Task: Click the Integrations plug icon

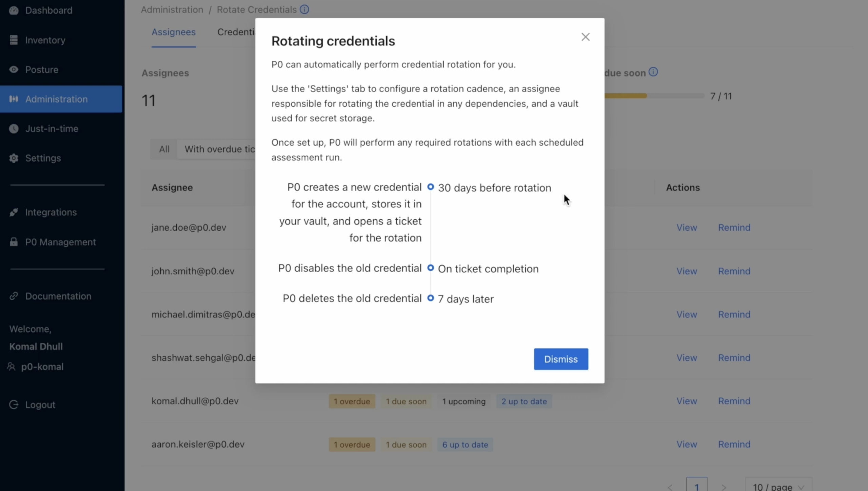Action: (14, 212)
